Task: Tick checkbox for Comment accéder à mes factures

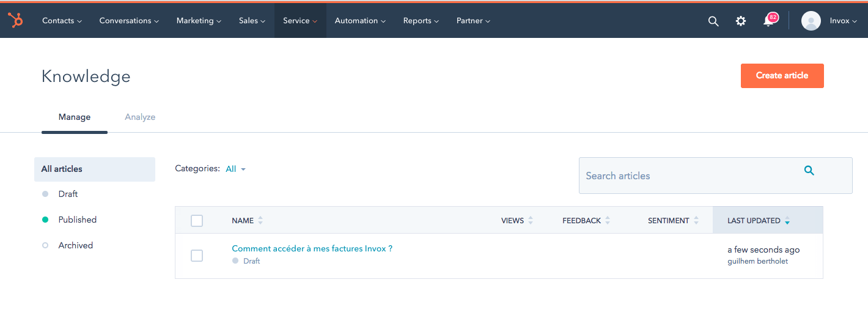Action: 197,256
